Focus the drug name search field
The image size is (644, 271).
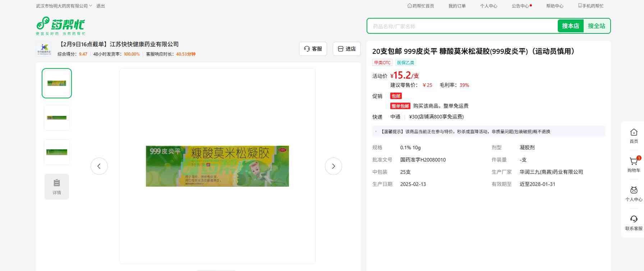coord(462,26)
